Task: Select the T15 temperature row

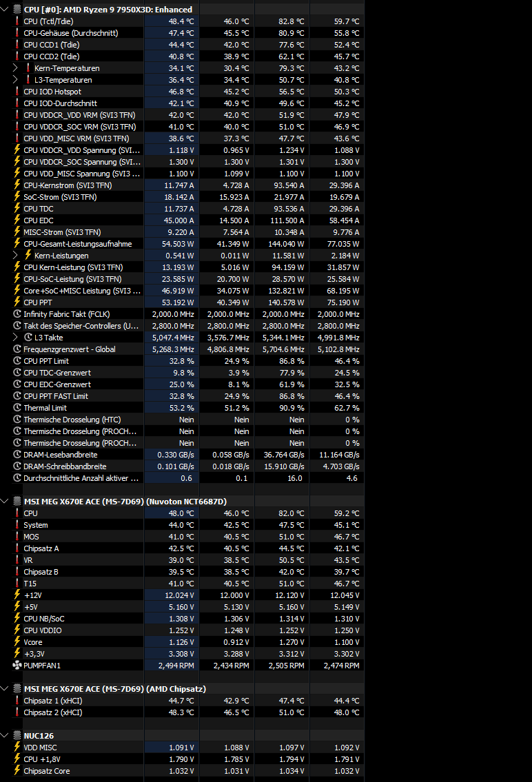Action: point(187,584)
